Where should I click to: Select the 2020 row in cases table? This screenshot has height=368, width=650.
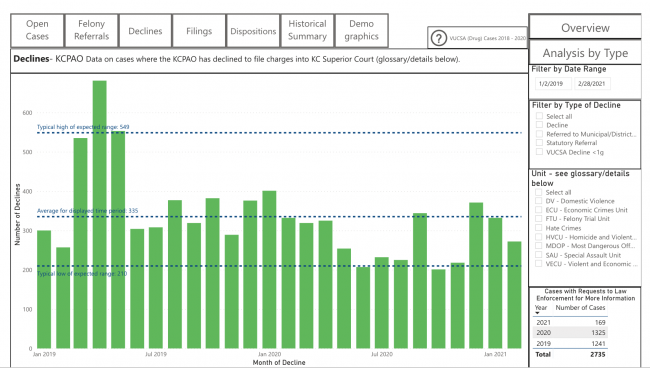coord(570,332)
